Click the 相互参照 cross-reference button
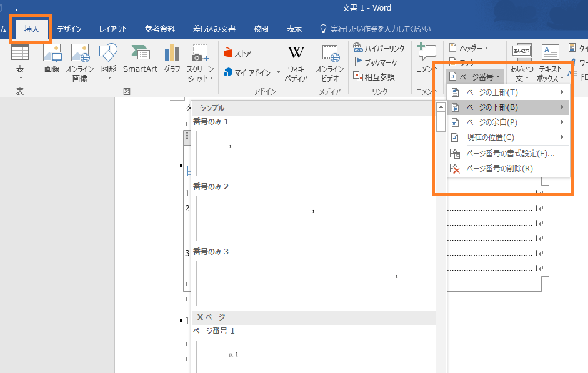Screen dimensions: 588x373 coord(374,76)
